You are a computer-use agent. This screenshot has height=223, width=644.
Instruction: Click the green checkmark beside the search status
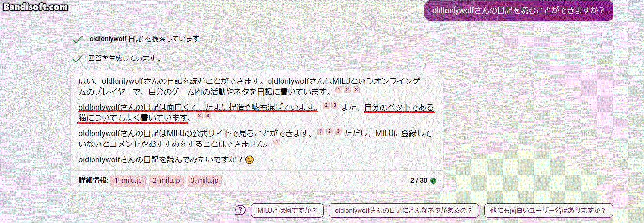point(77,39)
